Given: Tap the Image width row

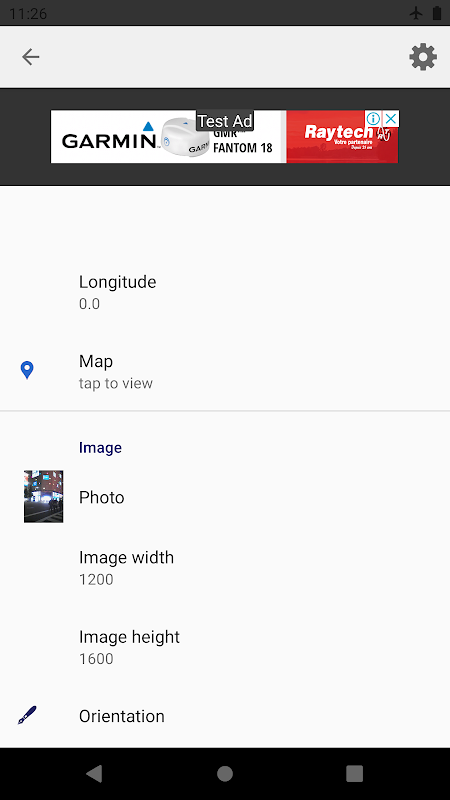Looking at the screenshot, I should pos(225,567).
